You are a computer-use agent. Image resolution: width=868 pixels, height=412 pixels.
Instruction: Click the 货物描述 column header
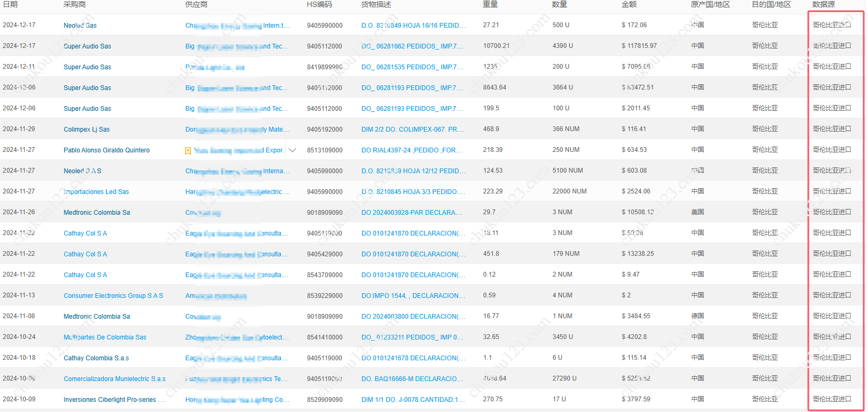click(376, 4)
